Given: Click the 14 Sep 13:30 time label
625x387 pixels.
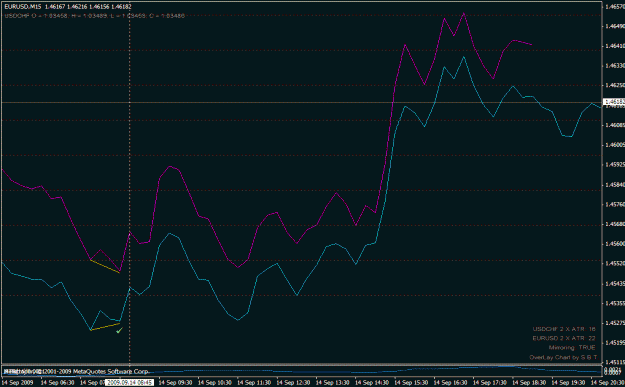Looking at the screenshot, I should (x=332, y=383).
